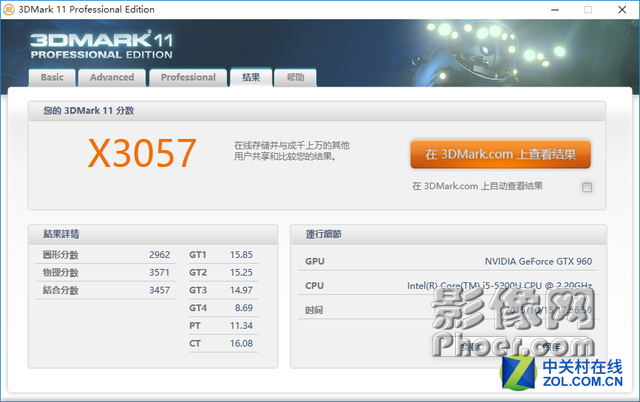Minimize the 3DMark 11 window
Viewport: 640px width, 402px height.
[x=555, y=9]
